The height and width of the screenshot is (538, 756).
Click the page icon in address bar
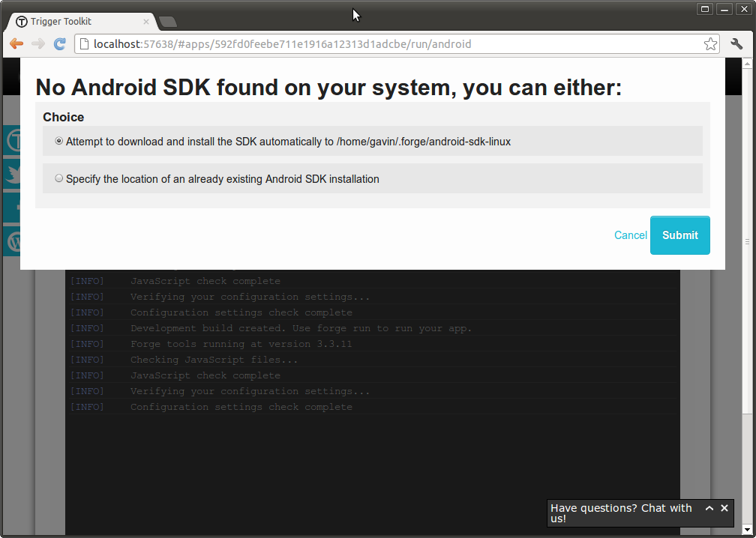(84, 43)
